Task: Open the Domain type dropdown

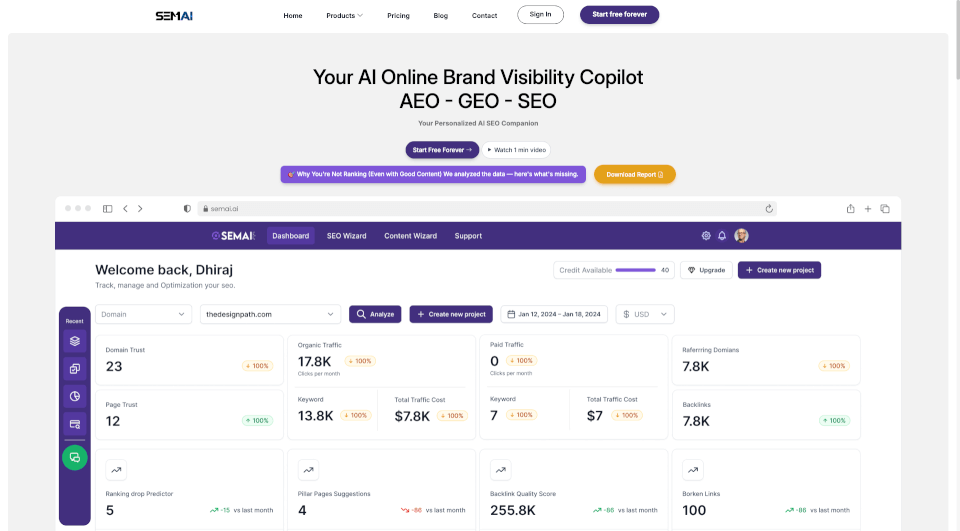Action: (x=143, y=314)
